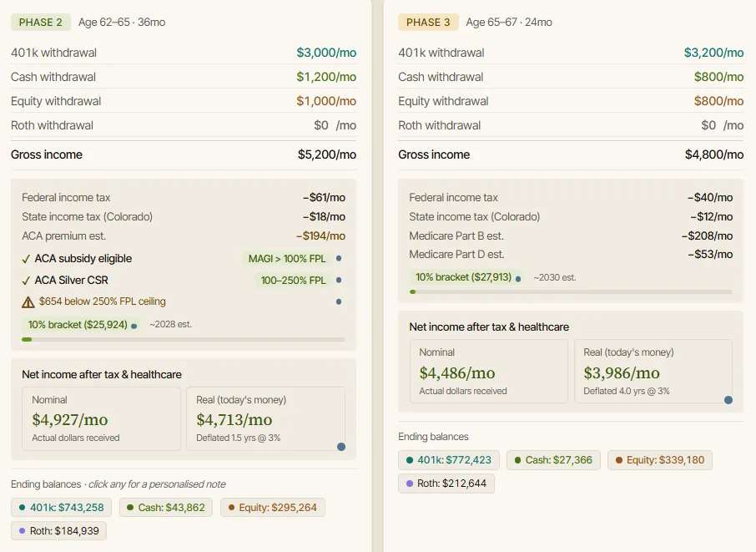Click the $4,486/mo nominal income value

(x=457, y=373)
